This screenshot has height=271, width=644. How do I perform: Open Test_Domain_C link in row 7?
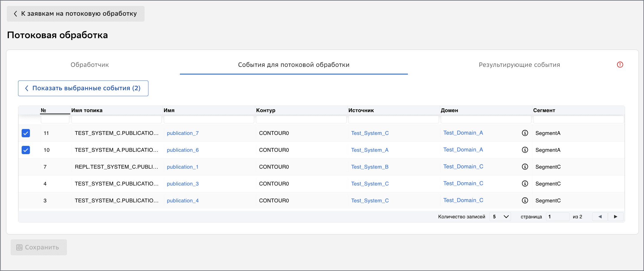pyautogui.click(x=463, y=167)
